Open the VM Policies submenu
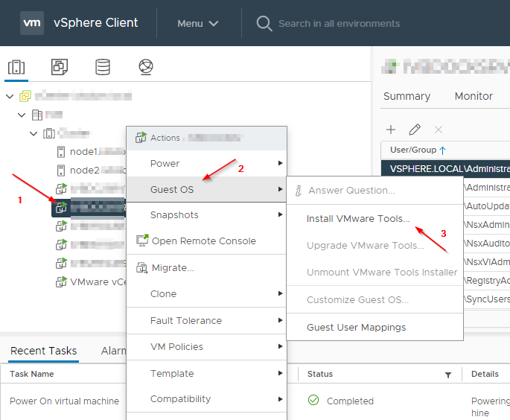 [206, 346]
